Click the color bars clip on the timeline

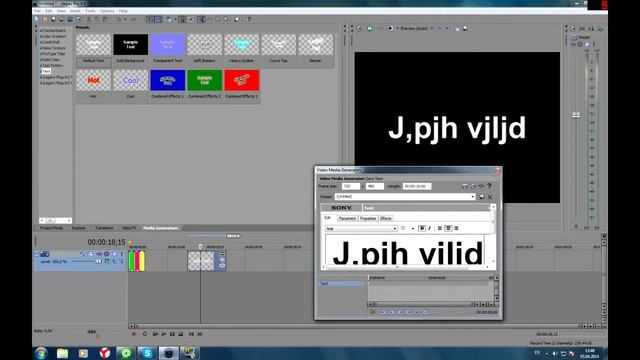[136, 261]
